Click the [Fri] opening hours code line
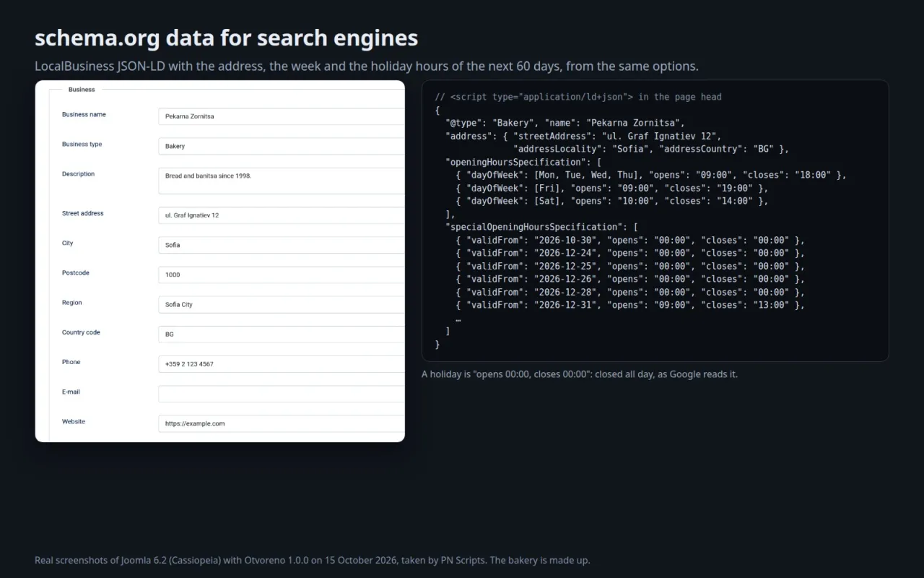This screenshot has height=578, width=924. (612, 188)
